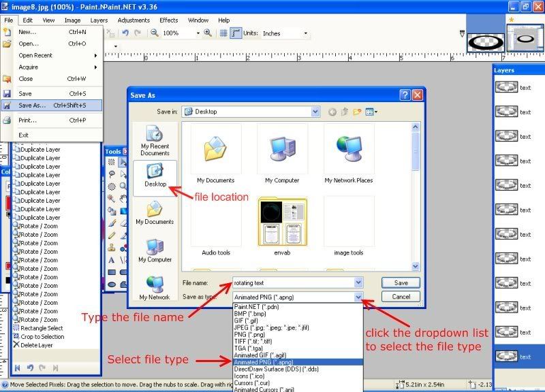Open the Adjustments menu
This screenshot has width=545, height=392.
click(x=134, y=20)
